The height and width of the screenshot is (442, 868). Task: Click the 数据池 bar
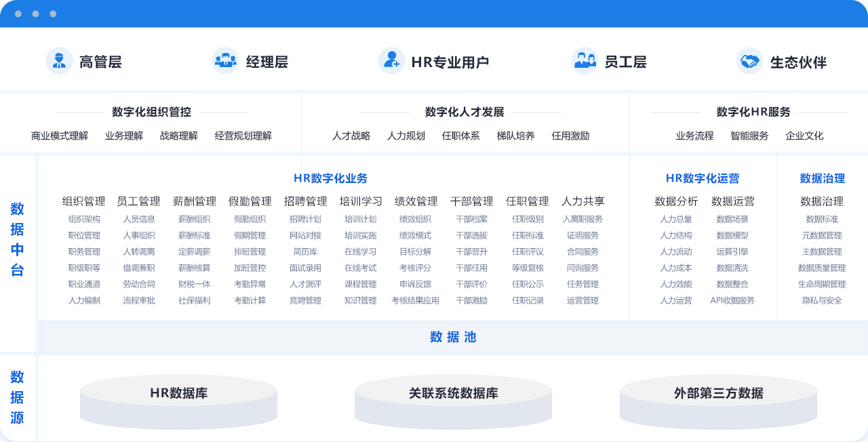coord(453,337)
